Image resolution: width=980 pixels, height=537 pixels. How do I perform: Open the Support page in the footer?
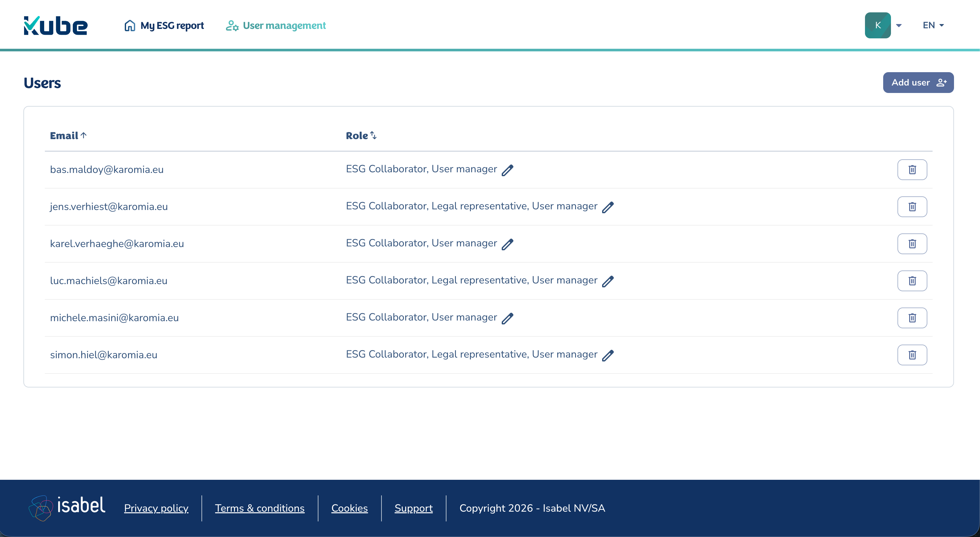(x=414, y=508)
